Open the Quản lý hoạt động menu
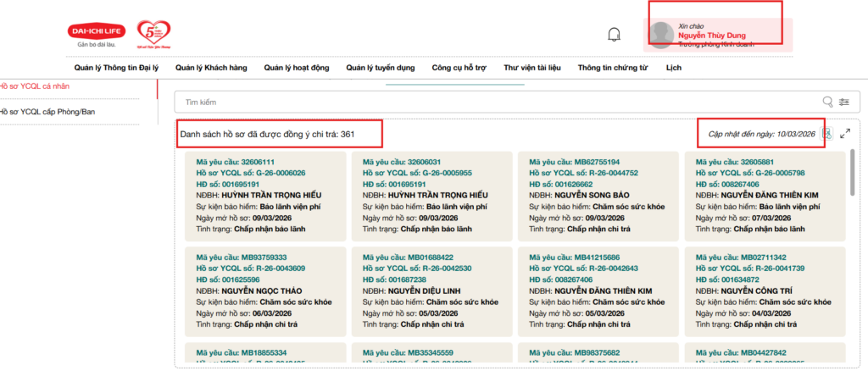Screen dimensions: 868x371 coord(298,68)
